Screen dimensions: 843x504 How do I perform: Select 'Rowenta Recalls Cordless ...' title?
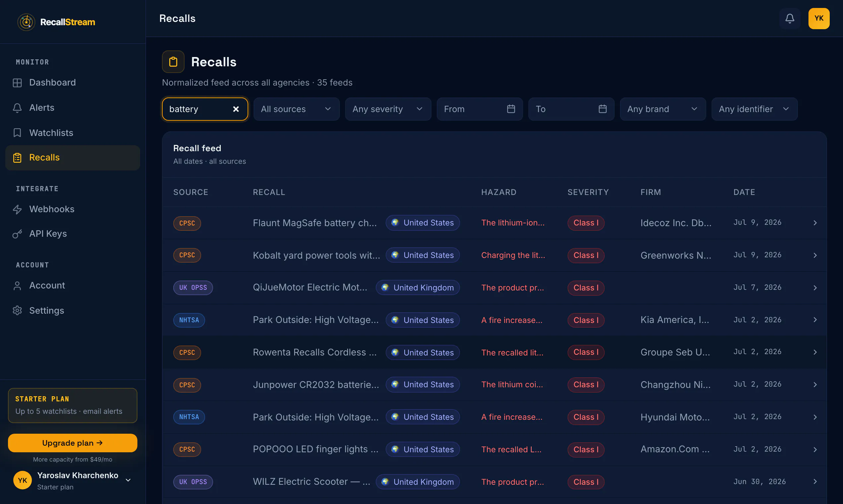tap(315, 352)
